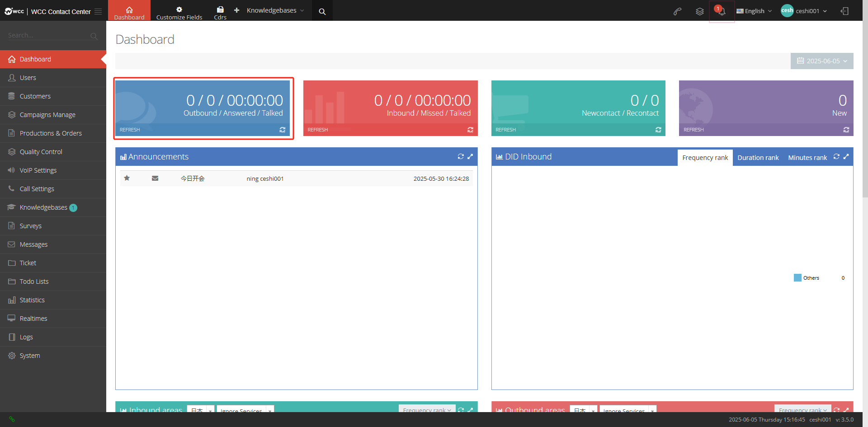Open the Dashboard tab in top bar
Image resolution: width=868 pixels, height=427 pixels.
tap(129, 10)
